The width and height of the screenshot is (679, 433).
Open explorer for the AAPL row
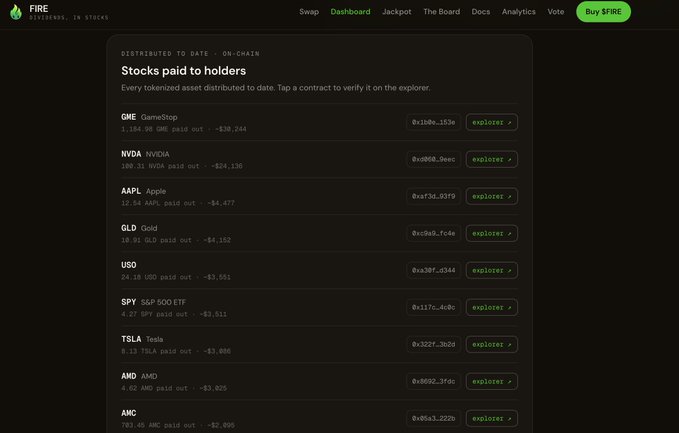(x=491, y=196)
